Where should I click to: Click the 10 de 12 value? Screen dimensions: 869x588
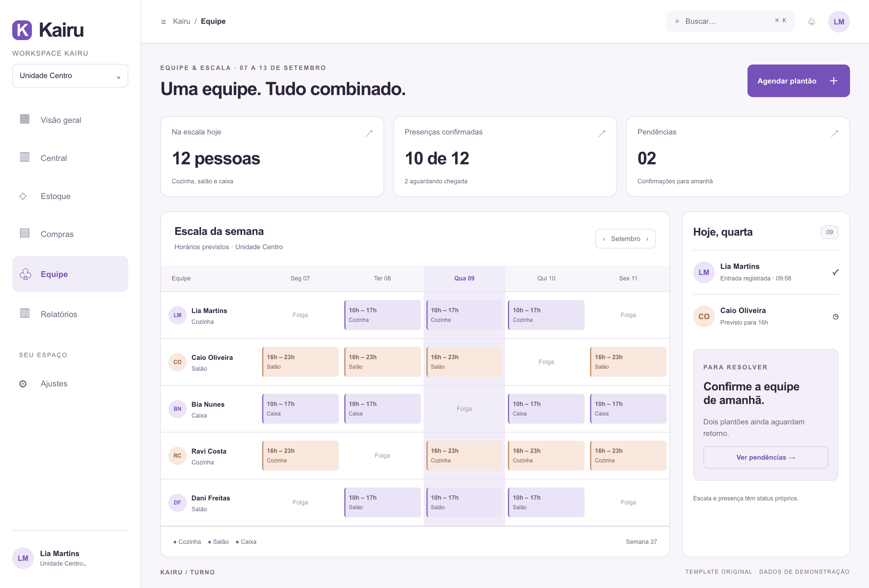click(437, 158)
